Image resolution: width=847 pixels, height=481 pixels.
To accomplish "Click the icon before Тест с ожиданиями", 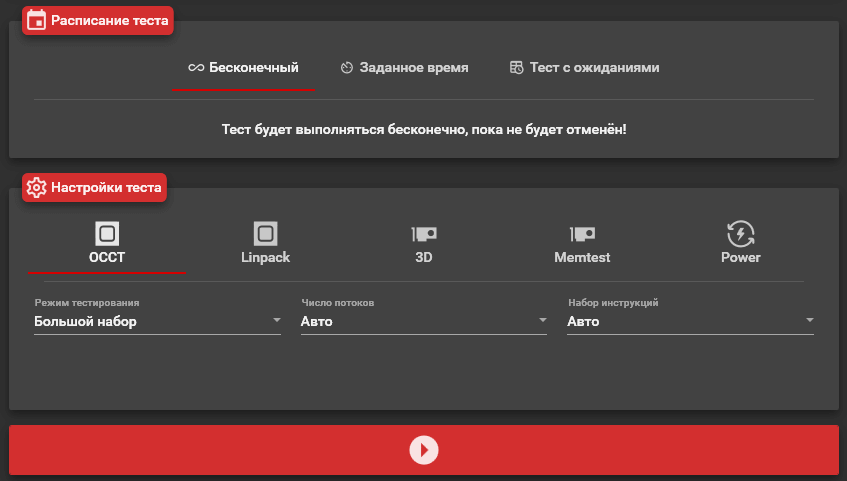I will 516,68.
